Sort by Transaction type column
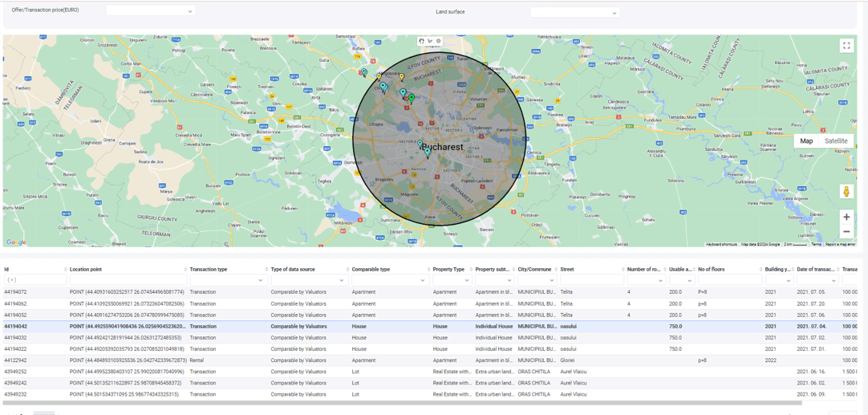868x415 pixels. 266,269
